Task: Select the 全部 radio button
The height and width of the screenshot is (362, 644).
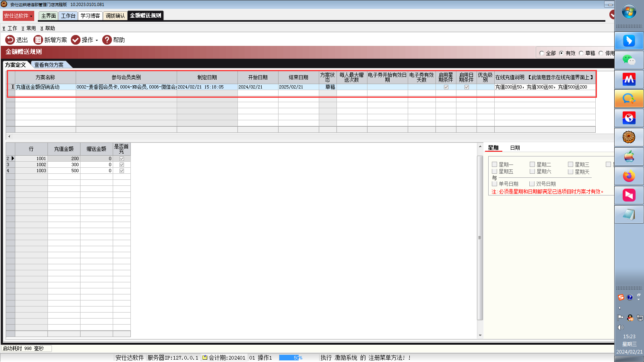Action: pyautogui.click(x=542, y=53)
